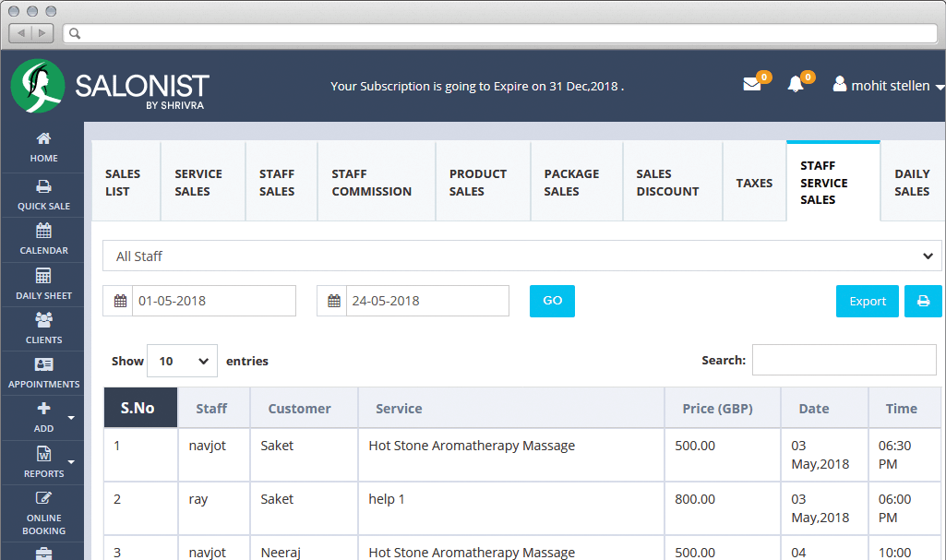Click staff name 'ray' cell
946x560 pixels.
(x=213, y=508)
